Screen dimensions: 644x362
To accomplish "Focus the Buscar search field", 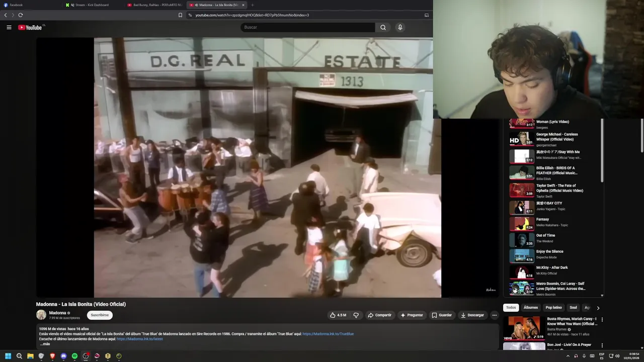I will pyautogui.click(x=308, y=27).
